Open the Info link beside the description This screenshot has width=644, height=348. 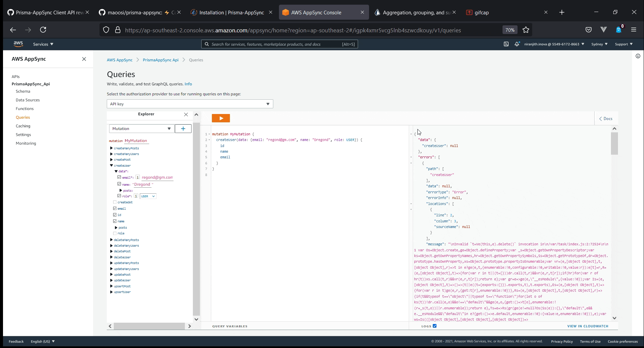click(x=188, y=84)
